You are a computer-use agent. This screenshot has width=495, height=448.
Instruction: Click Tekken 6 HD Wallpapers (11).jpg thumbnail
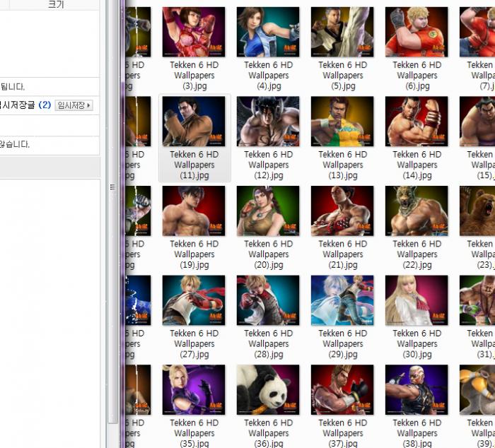tap(194, 122)
